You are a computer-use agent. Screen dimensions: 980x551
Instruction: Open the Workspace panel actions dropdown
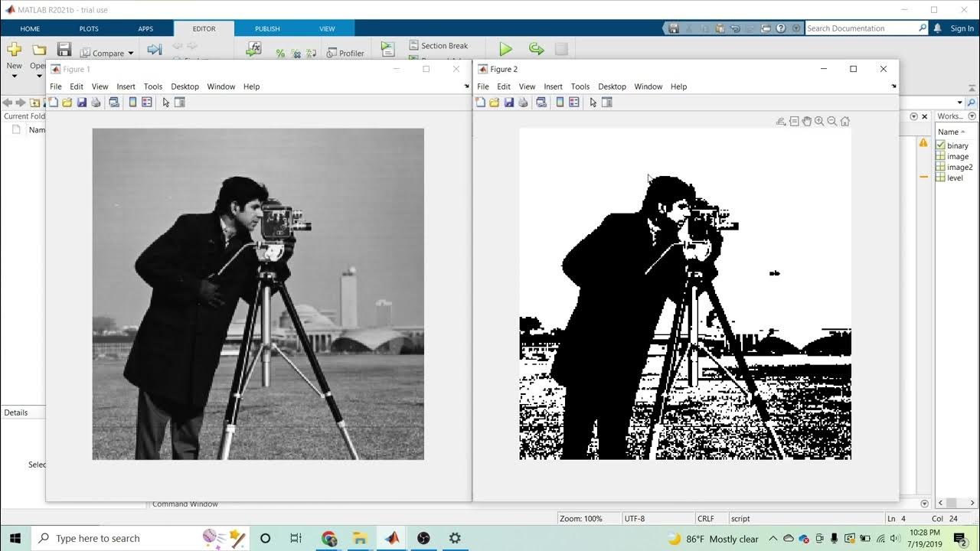972,116
